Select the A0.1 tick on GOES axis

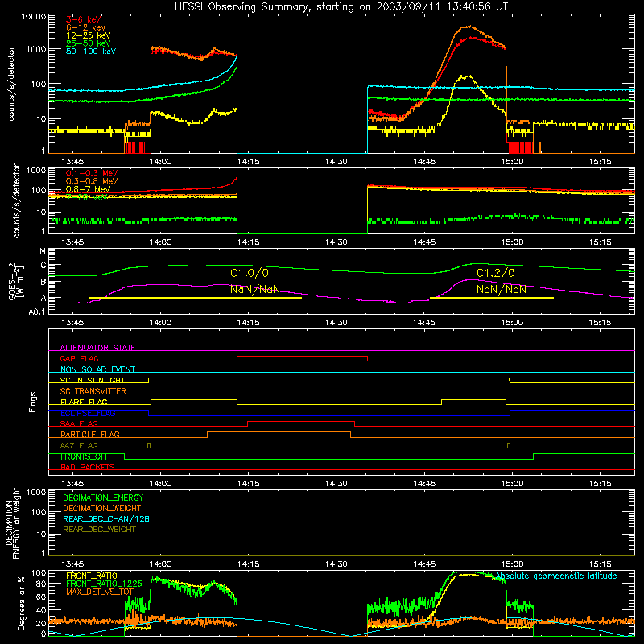37,312
